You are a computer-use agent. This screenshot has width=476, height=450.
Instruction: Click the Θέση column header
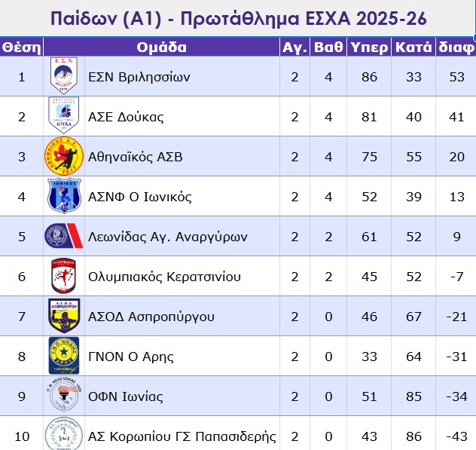[22, 47]
